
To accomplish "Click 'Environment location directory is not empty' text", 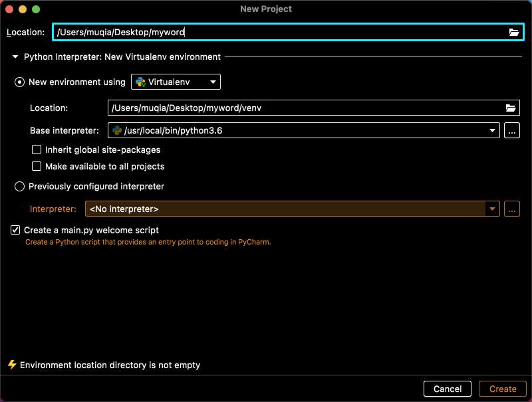I will tap(110, 365).
